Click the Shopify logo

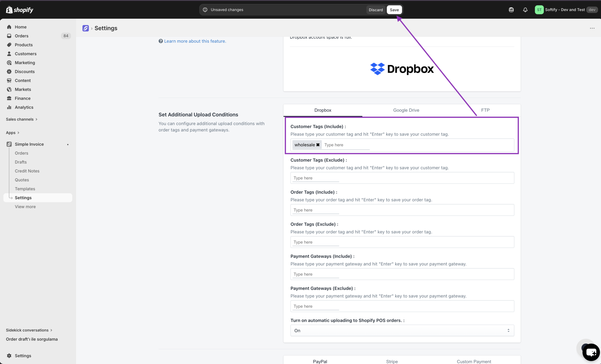[19, 10]
